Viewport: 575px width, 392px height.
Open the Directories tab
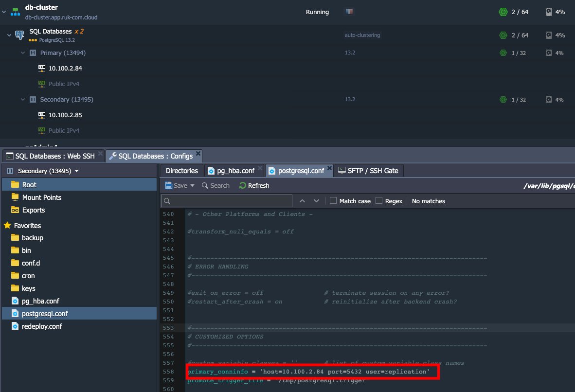(x=182, y=171)
